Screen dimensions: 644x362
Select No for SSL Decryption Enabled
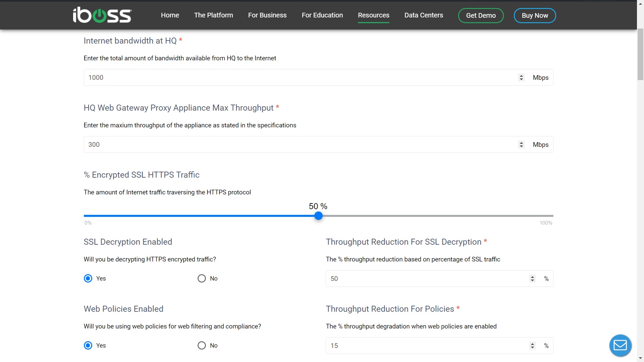point(202,278)
